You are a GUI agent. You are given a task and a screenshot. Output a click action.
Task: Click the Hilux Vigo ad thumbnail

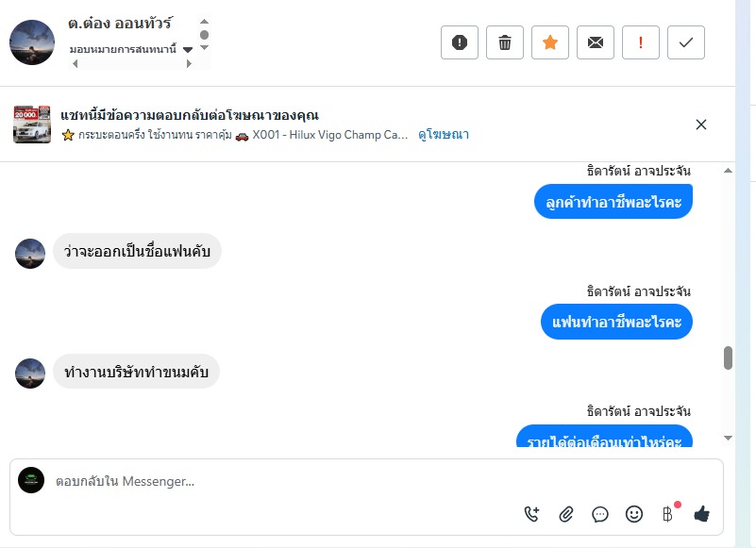pos(32,125)
